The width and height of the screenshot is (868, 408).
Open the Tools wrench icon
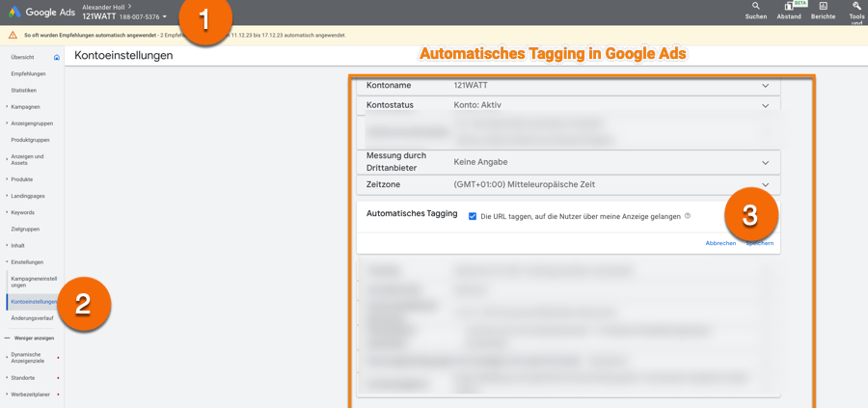pyautogui.click(x=856, y=7)
